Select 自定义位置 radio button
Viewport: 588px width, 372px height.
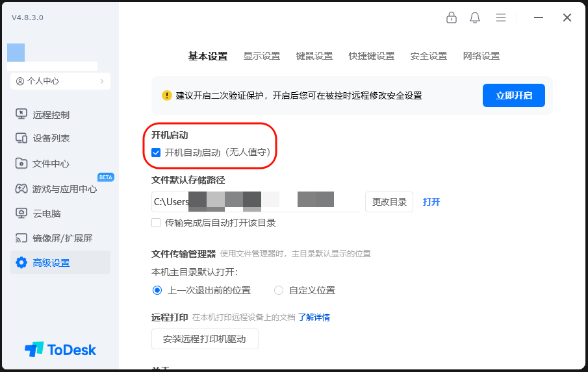pos(279,290)
